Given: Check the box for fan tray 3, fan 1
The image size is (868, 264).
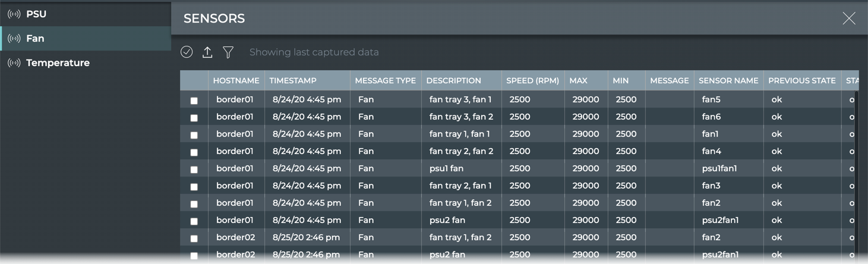Looking at the screenshot, I should click(x=194, y=100).
